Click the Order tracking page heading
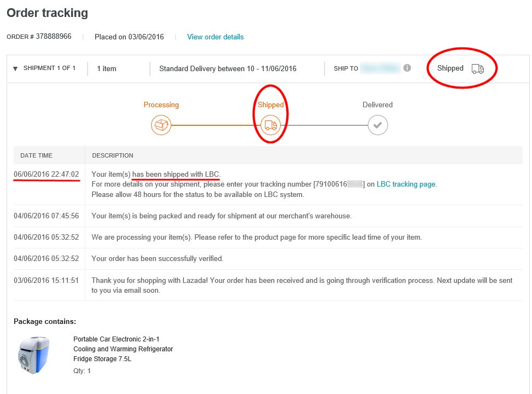 coord(47,13)
